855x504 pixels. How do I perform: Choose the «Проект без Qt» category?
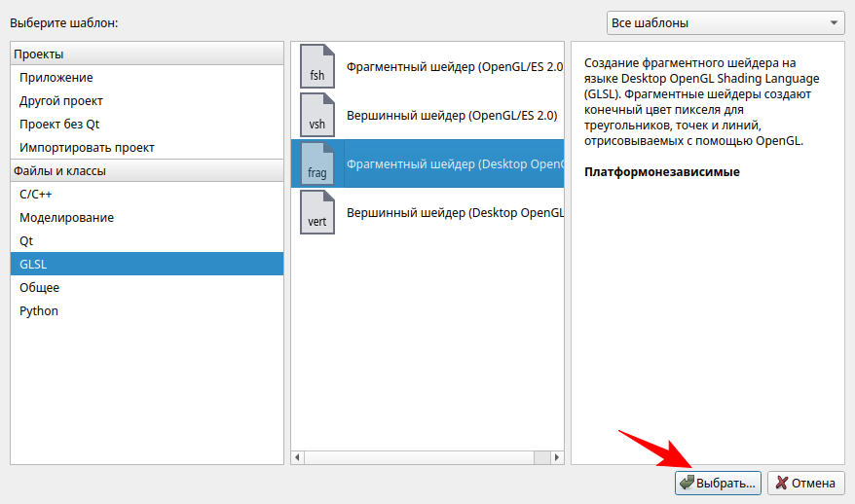pos(59,125)
